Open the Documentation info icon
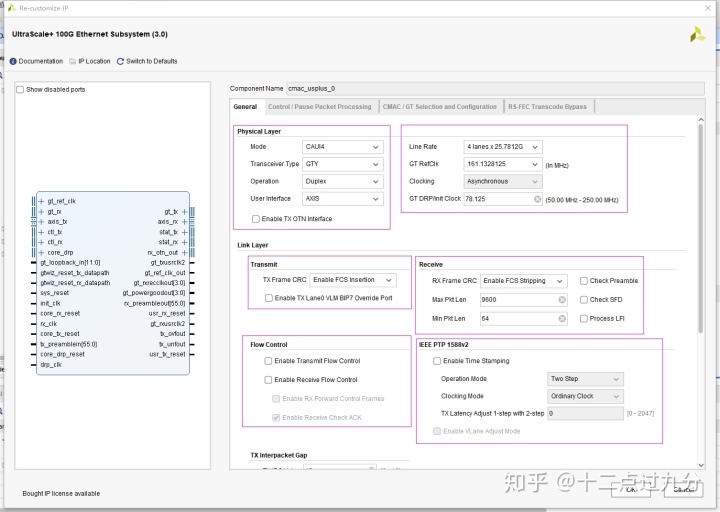 click(x=13, y=61)
